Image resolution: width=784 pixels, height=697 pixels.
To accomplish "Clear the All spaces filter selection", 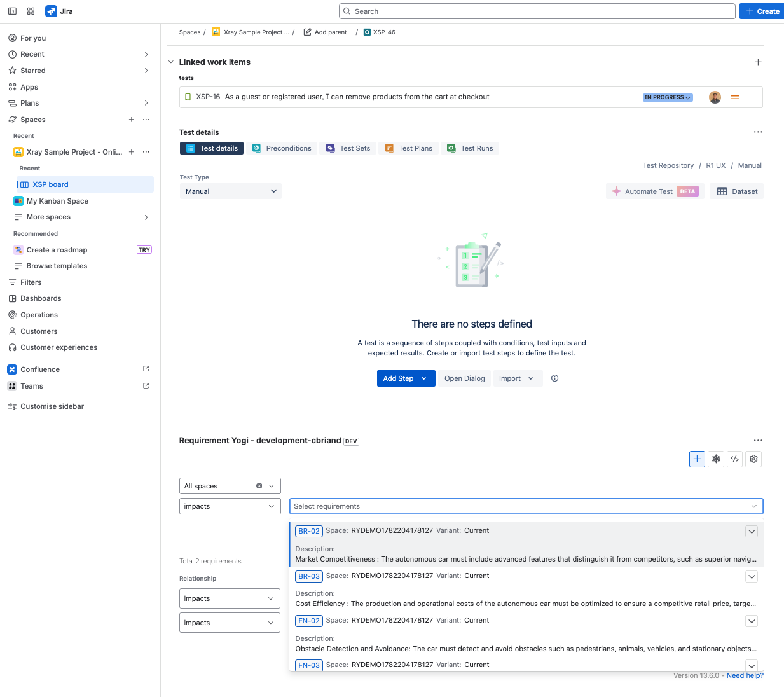I will (259, 486).
